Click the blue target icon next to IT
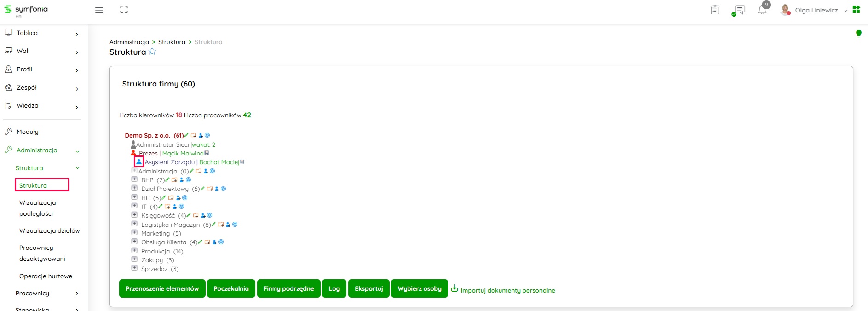This screenshot has height=311, width=868. point(182,207)
